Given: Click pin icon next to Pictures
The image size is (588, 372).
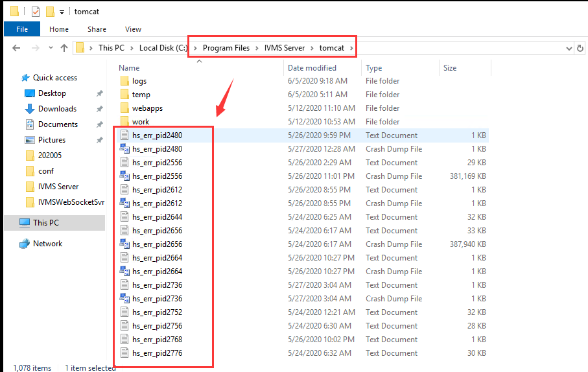Looking at the screenshot, I should (x=99, y=140).
